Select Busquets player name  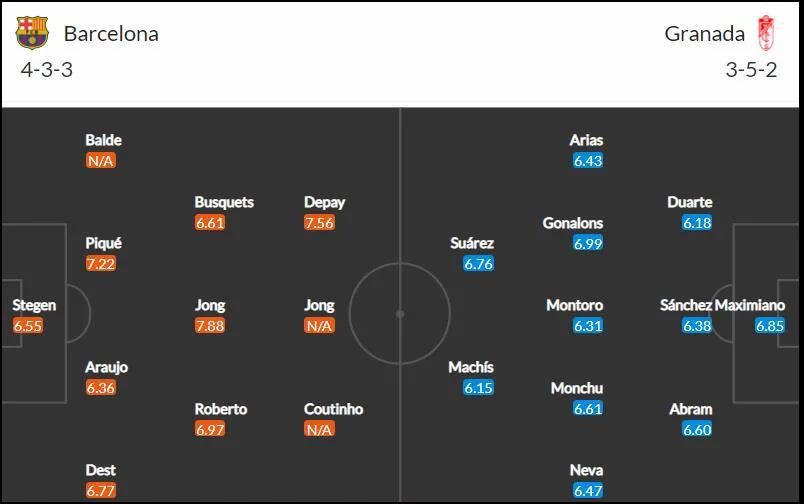[224, 202]
